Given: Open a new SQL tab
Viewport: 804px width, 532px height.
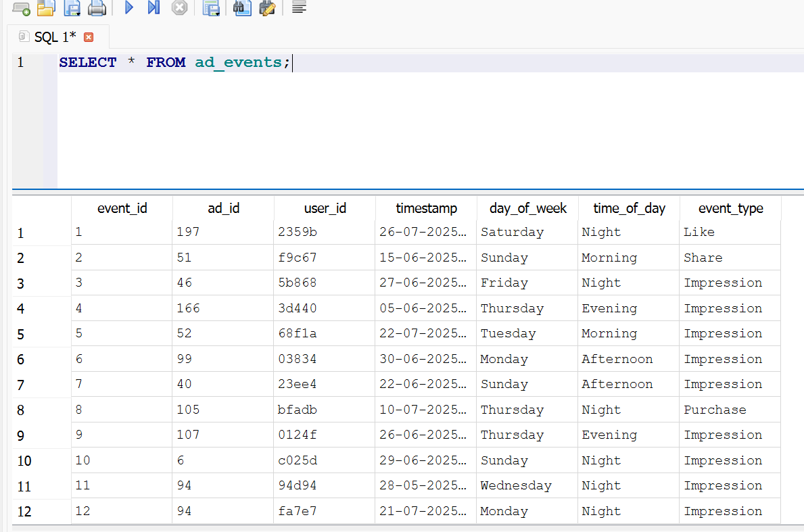Looking at the screenshot, I should point(21,8).
